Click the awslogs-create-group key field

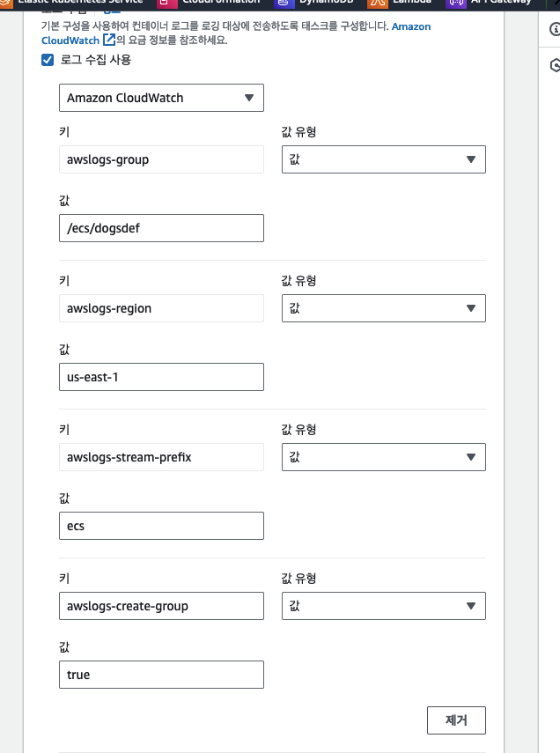click(x=161, y=606)
